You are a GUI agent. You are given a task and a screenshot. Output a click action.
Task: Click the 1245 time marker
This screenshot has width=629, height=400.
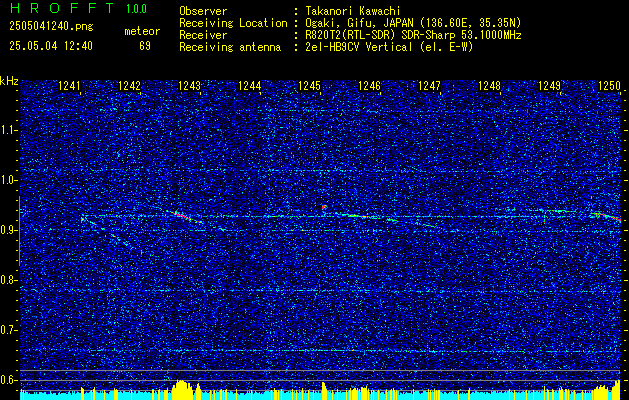coord(309,86)
